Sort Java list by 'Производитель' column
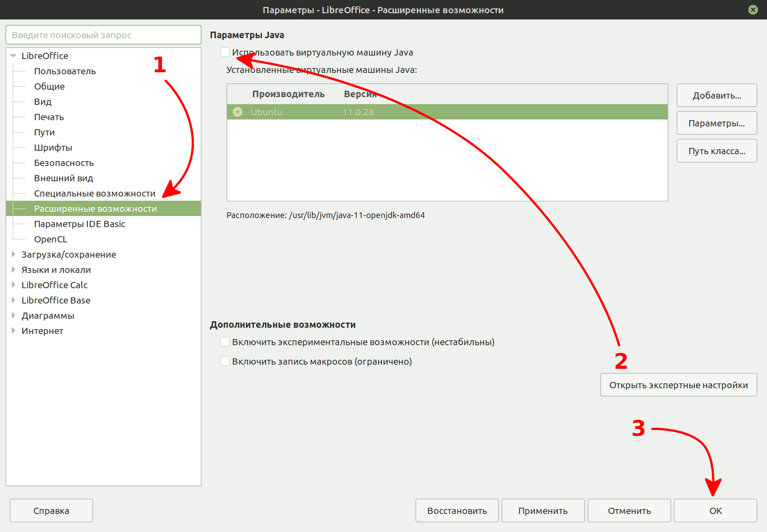This screenshot has width=767, height=532. [x=288, y=94]
